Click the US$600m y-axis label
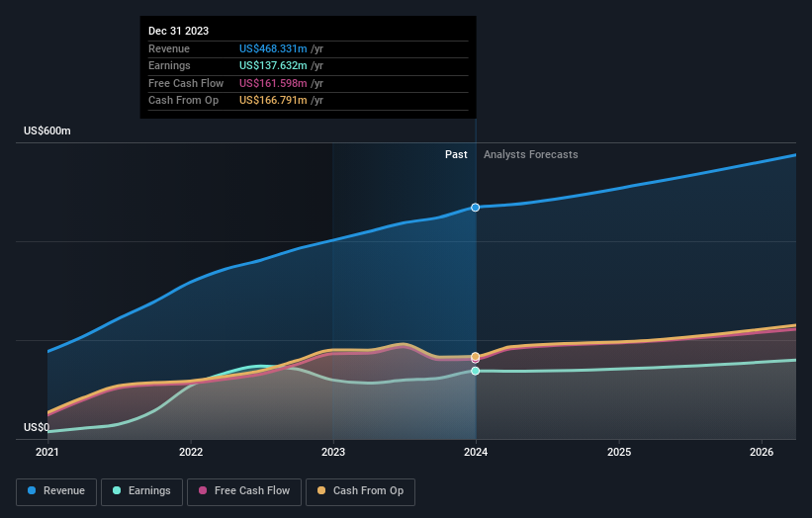 pos(47,130)
